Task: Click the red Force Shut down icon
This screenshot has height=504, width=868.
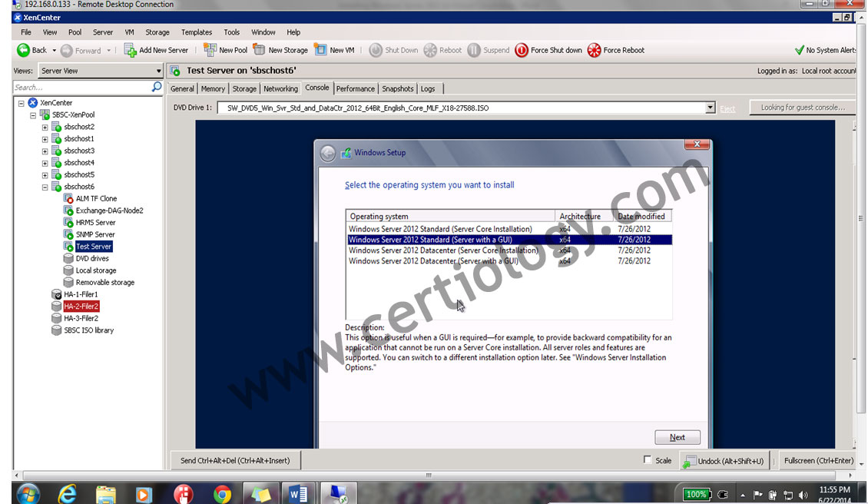Action: (522, 51)
